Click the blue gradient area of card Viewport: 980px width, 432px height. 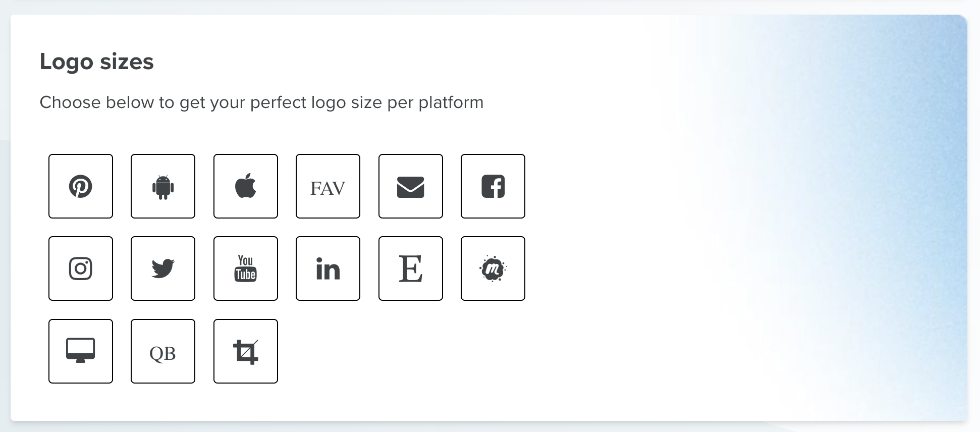(x=858, y=217)
